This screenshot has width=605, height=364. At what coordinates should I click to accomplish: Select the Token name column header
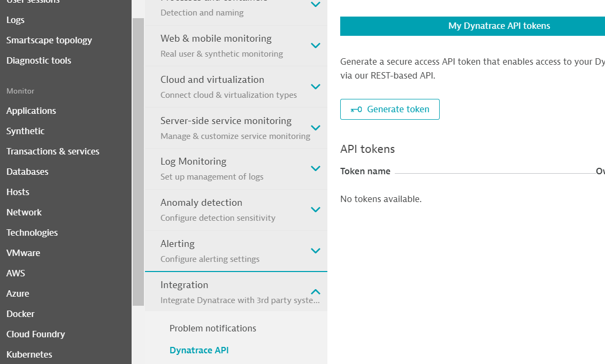366,171
